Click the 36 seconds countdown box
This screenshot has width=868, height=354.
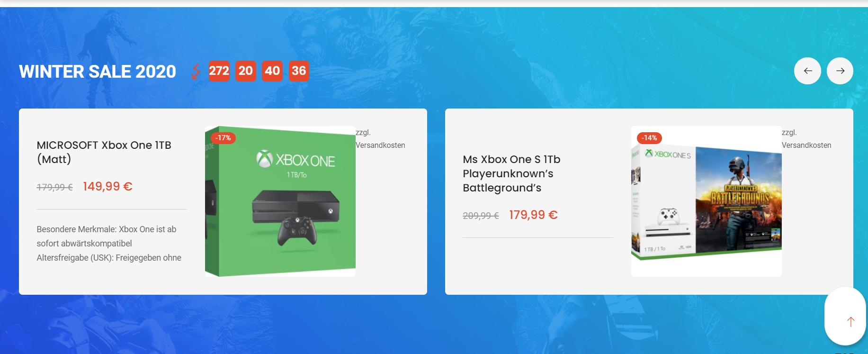[x=299, y=71]
